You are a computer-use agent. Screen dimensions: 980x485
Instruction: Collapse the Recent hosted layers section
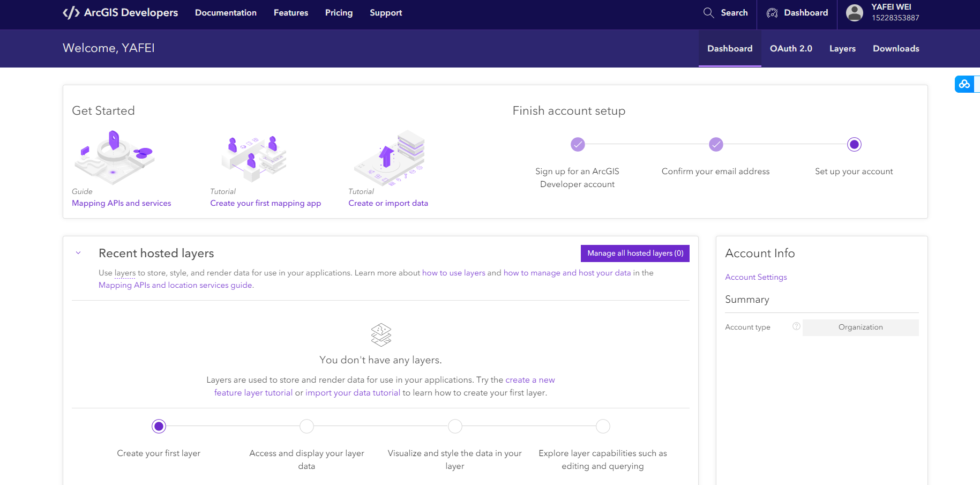point(78,253)
